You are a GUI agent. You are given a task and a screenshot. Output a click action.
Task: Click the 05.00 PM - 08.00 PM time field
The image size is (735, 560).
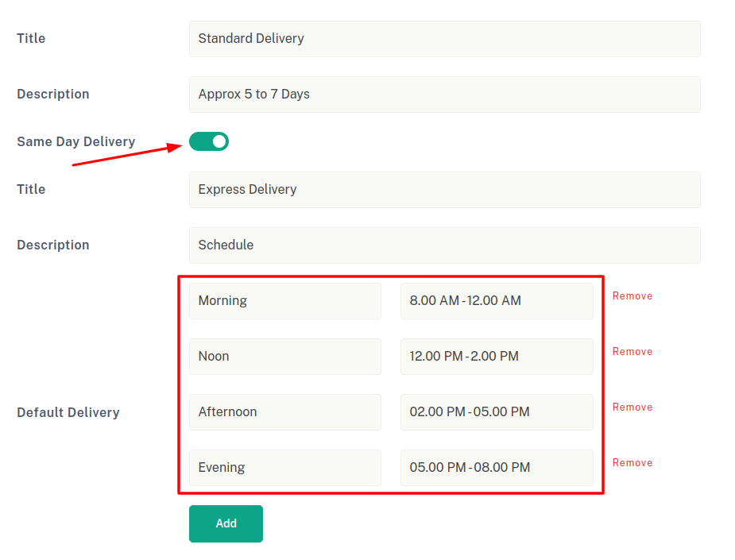pos(496,468)
